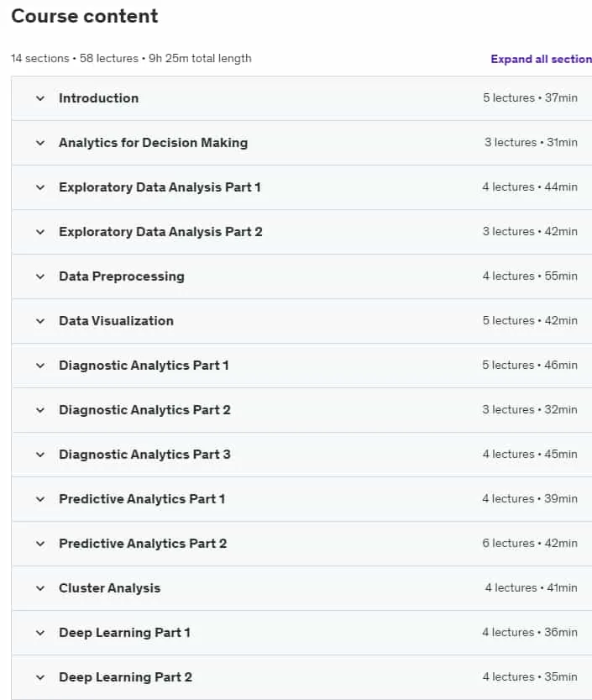Click 6 lectures • 42min on Predictive Part 2

(x=530, y=544)
